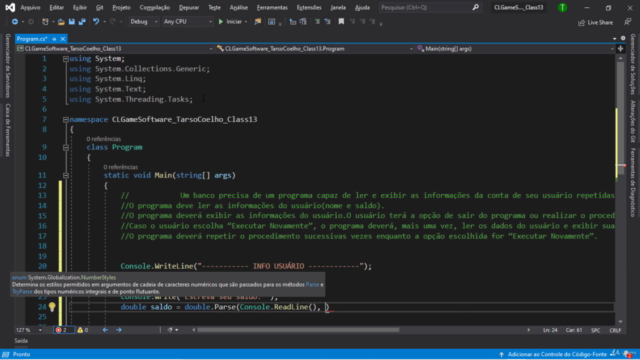Viewport: 640px width, 360px height.
Task: Click the 0 referências lens above Main
Action: pos(121,167)
